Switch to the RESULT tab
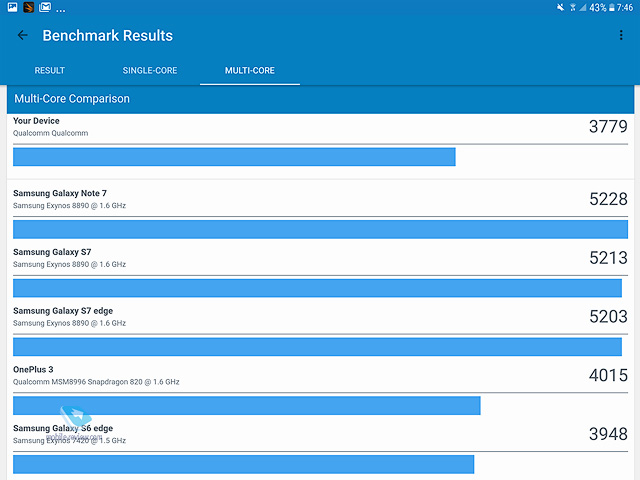 pos(50,70)
